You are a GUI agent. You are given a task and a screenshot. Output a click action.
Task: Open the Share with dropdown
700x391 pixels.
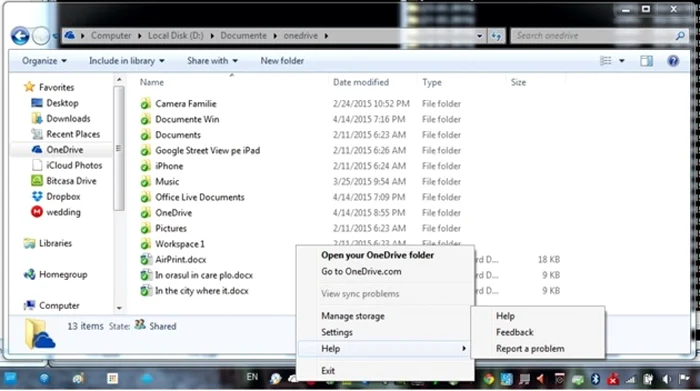212,61
